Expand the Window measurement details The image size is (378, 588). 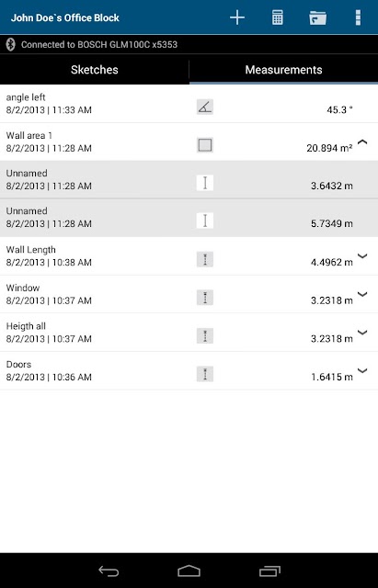click(x=362, y=294)
